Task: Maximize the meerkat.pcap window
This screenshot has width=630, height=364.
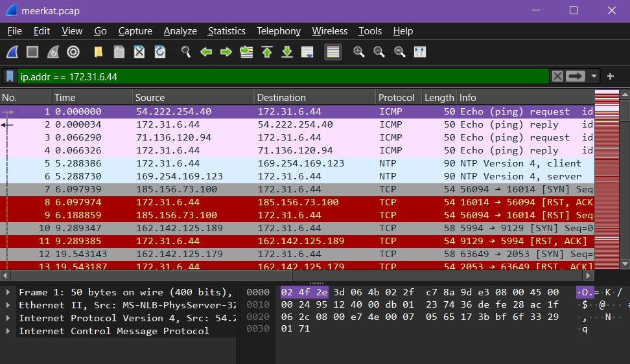Action: pos(574,10)
